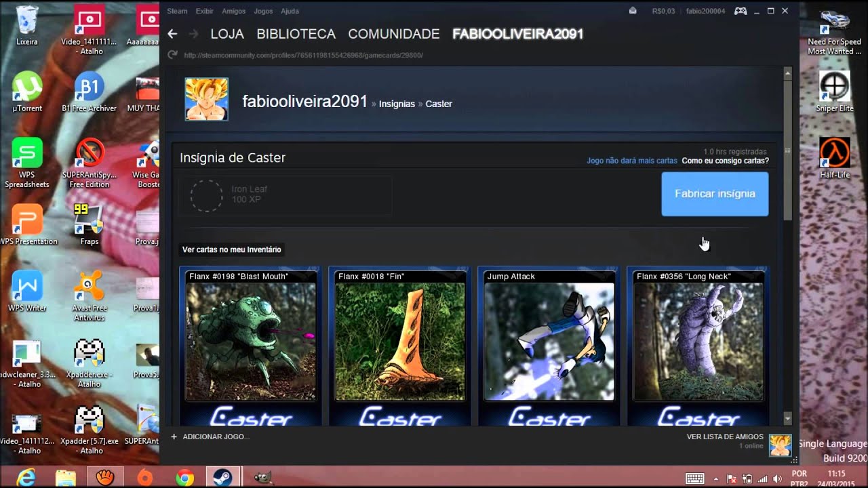This screenshot has height=488, width=868.
Task: Open VER LISTA DE AMIGOS
Action: pos(725,436)
